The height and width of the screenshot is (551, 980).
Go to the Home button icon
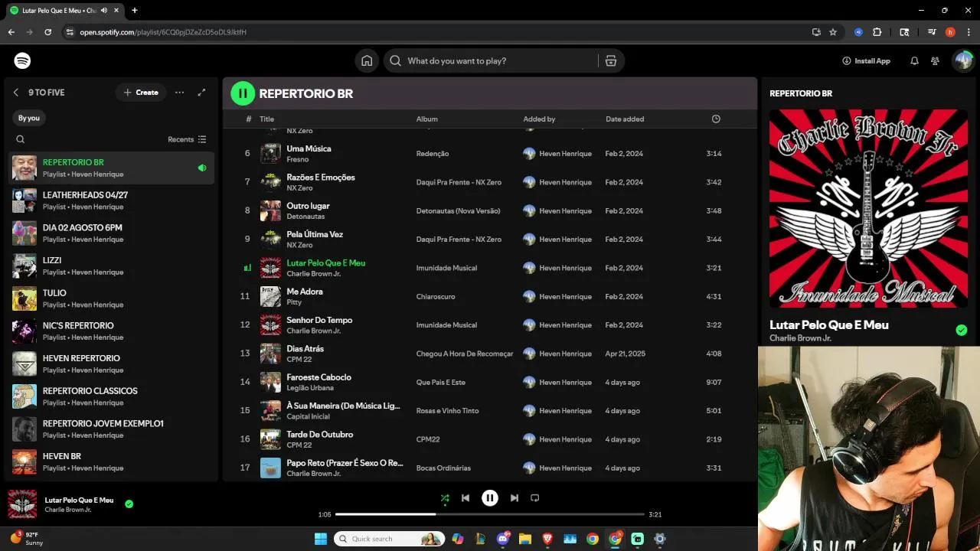[x=367, y=60]
